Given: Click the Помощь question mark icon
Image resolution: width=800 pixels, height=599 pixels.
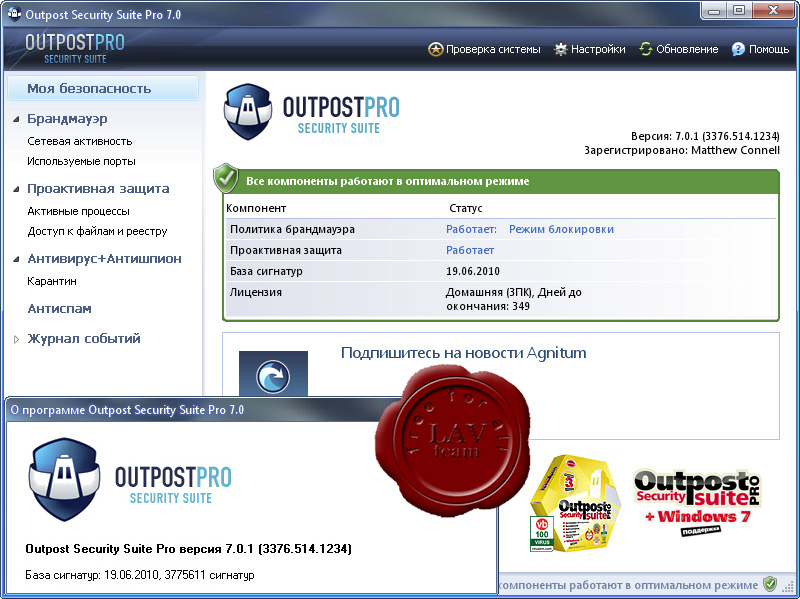Looking at the screenshot, I should [x=738, y=49].
